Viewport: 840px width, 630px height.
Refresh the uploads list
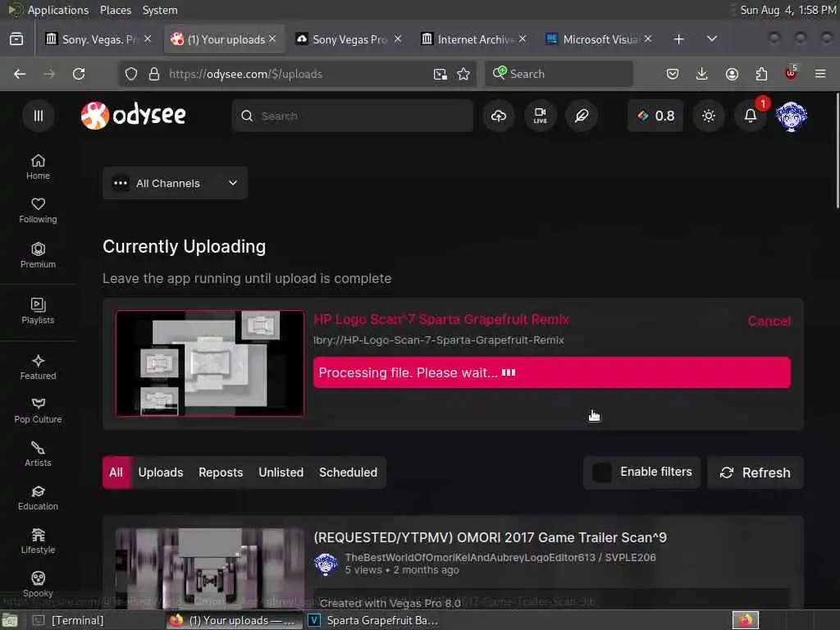point(756,472)
